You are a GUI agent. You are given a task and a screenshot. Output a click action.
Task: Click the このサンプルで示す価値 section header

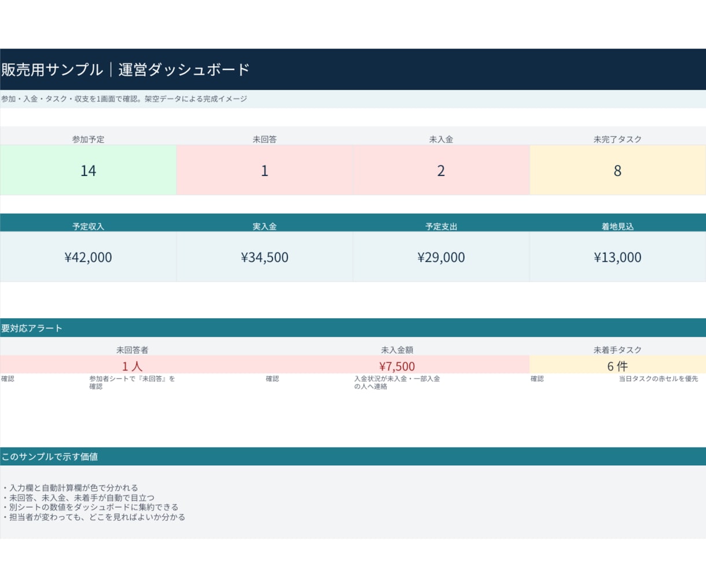353,457
